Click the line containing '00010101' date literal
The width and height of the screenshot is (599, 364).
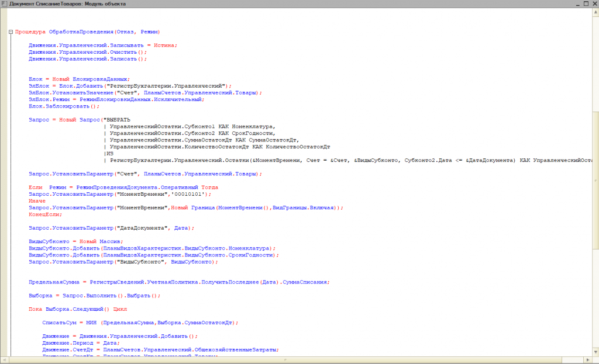click(x=120, y=194)
